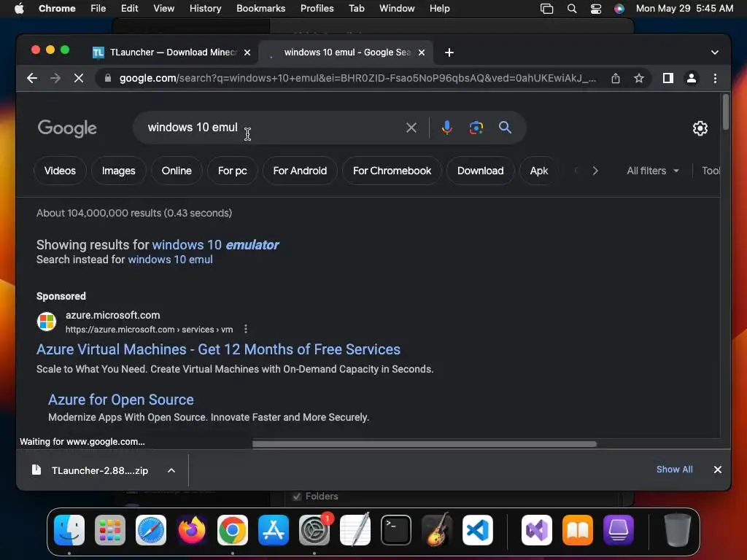Open Chrome side panel
Image resolution: width=747 pixels, height=560 pixels.
click(668, 78)
